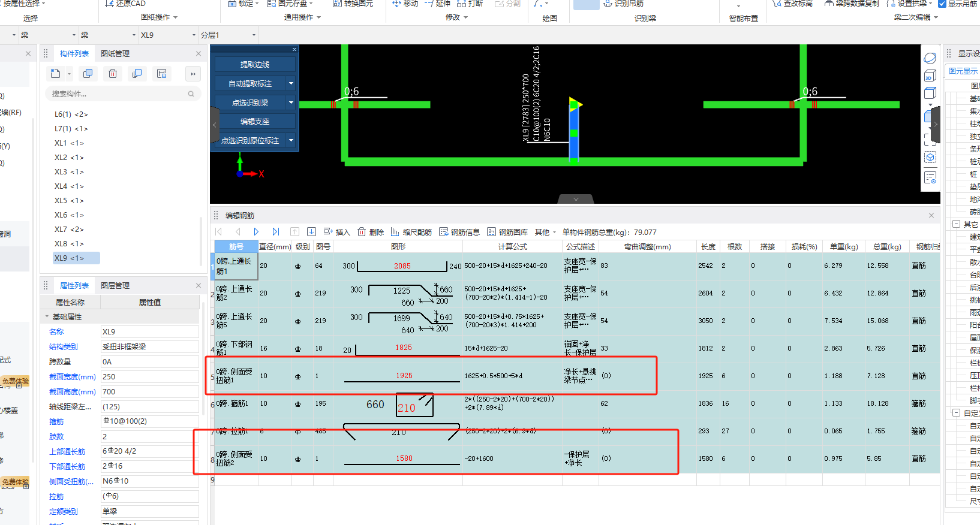The image size is (980, 525).
Task: Expand more component list tools
Action: [x=193, y=74]
